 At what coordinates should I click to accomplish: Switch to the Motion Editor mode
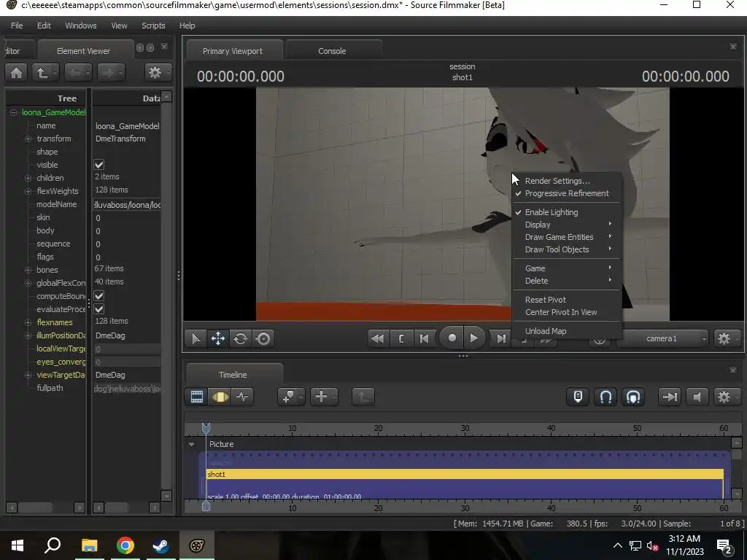220,397
